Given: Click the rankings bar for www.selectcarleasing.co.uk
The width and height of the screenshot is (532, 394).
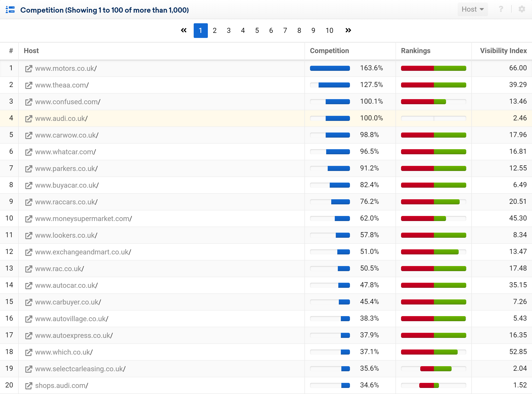Looking at the screenshot, I should click(x=433, y=369).
